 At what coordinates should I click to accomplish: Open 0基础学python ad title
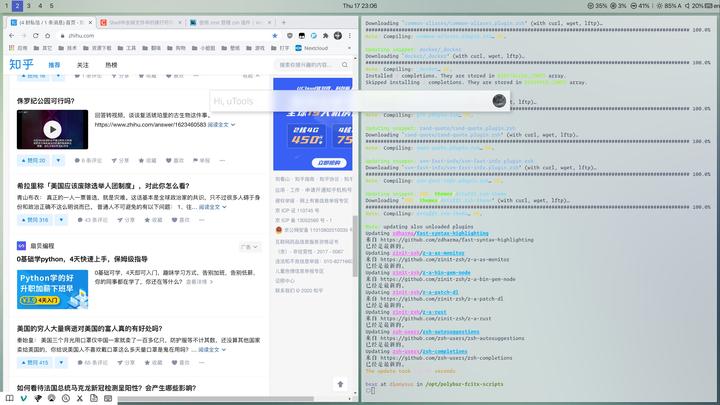click(x=82, y=259)
